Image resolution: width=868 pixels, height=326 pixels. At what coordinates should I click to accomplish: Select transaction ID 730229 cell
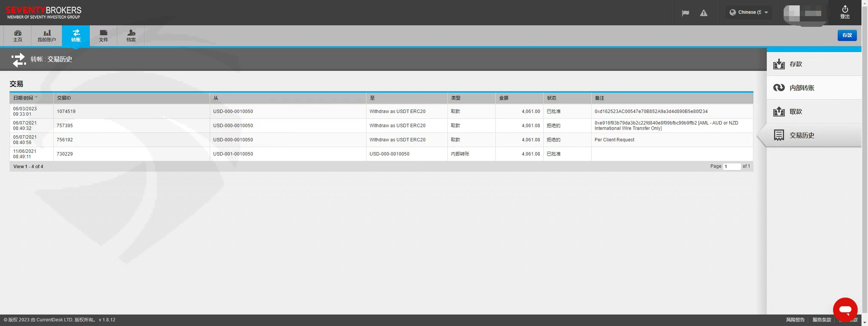coord(132,154)
